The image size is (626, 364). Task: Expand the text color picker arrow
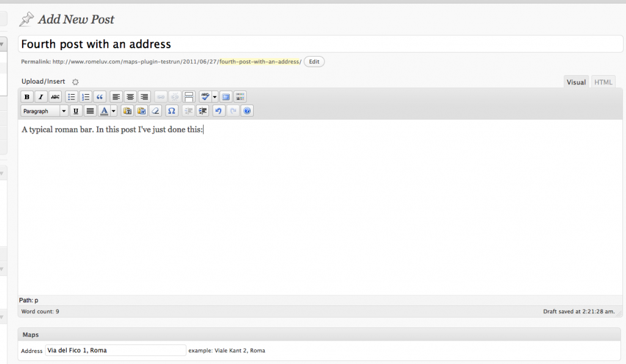pos(114,111)
